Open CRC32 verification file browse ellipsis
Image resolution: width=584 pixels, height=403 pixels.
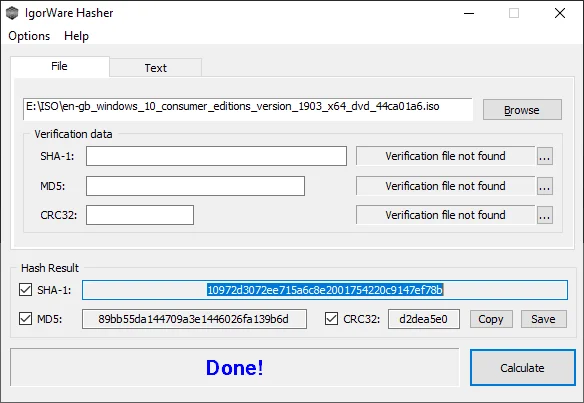point(545,215)
